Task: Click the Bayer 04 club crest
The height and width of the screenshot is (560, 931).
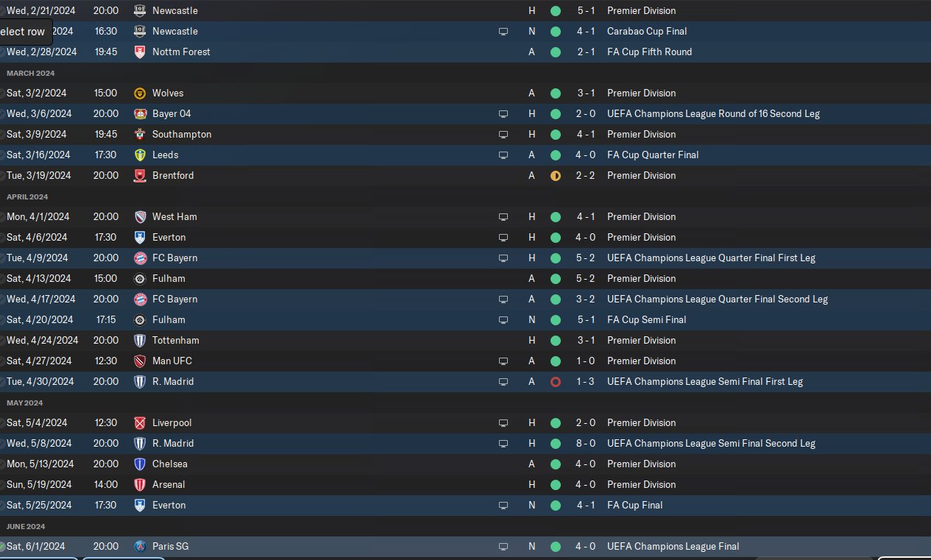Action: 140,114
